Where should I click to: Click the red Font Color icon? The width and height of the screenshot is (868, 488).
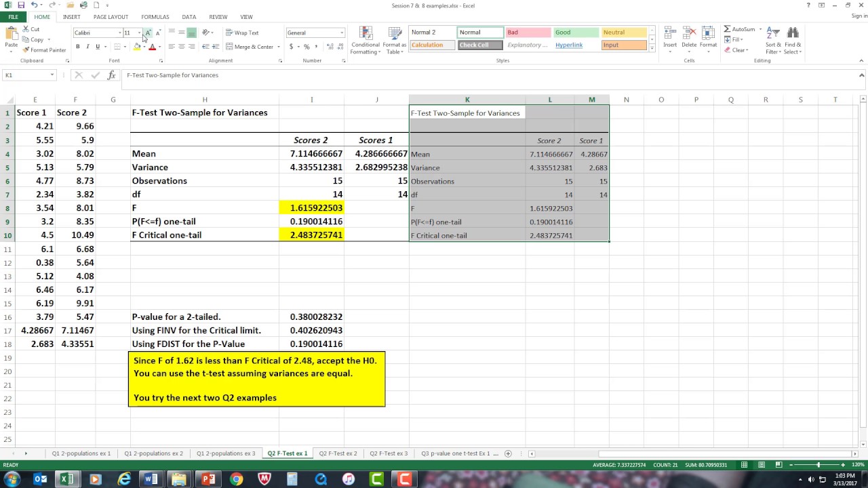tap(152, 47)
